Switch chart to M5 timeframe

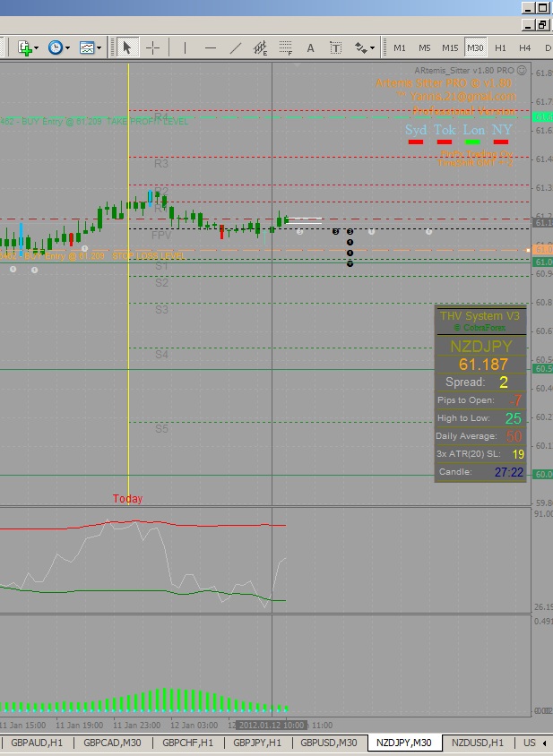(424, 47)
